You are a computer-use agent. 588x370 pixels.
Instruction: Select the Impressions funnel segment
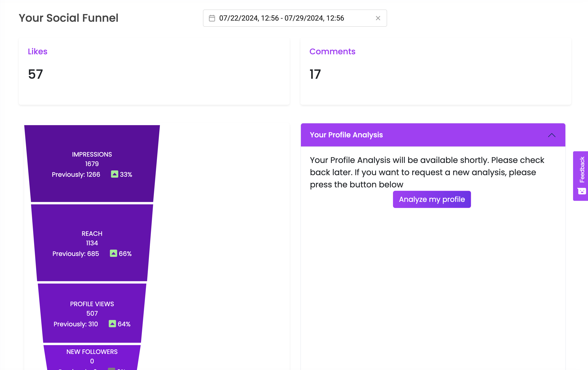point(92,164)
